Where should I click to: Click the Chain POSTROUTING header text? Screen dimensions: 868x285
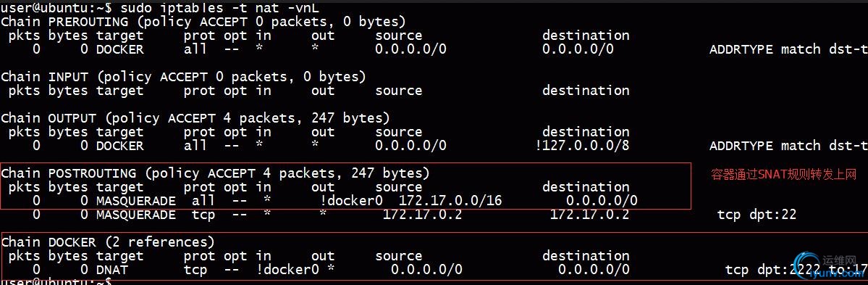point(215,173)
